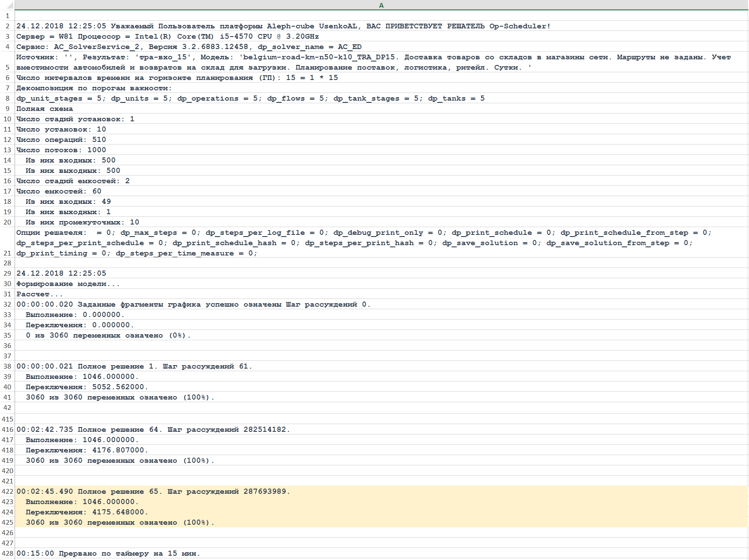Select highlighted cell "Переключения: 4175.648000"
The width and height of the screenshot is (749, 560).
(86, 512)
